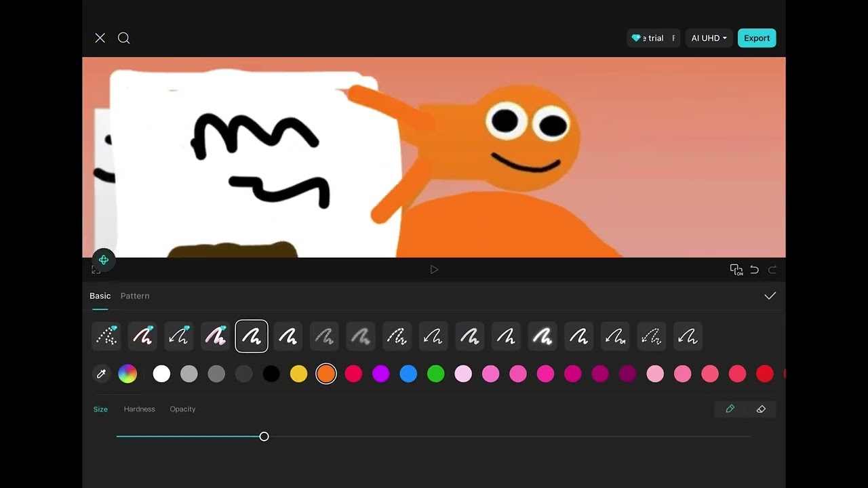The width and height of the screenshot is (868, 488).
Task: Select the eleventh brush preset
Action: pos(470,336)
